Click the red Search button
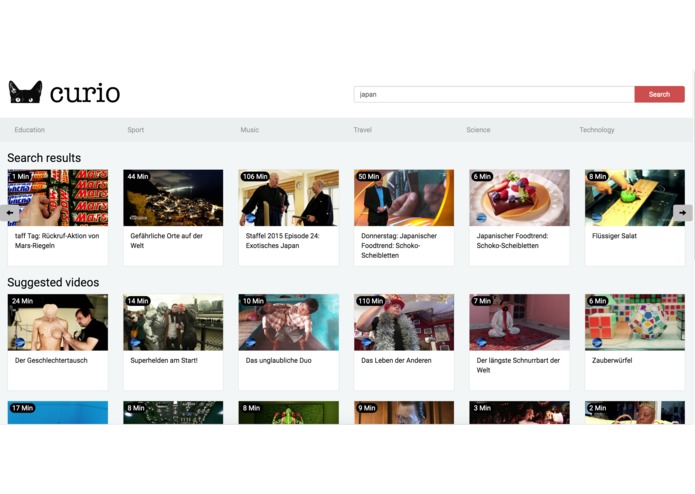Screen dimensions: 695x494 point(659,94)
